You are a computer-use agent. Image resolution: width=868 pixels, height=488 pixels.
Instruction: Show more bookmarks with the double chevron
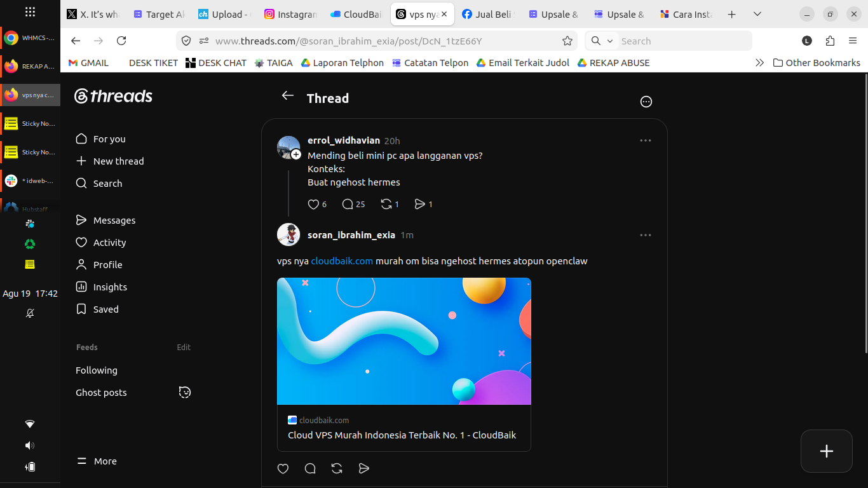pyautogui.click(x=759, y=63)
